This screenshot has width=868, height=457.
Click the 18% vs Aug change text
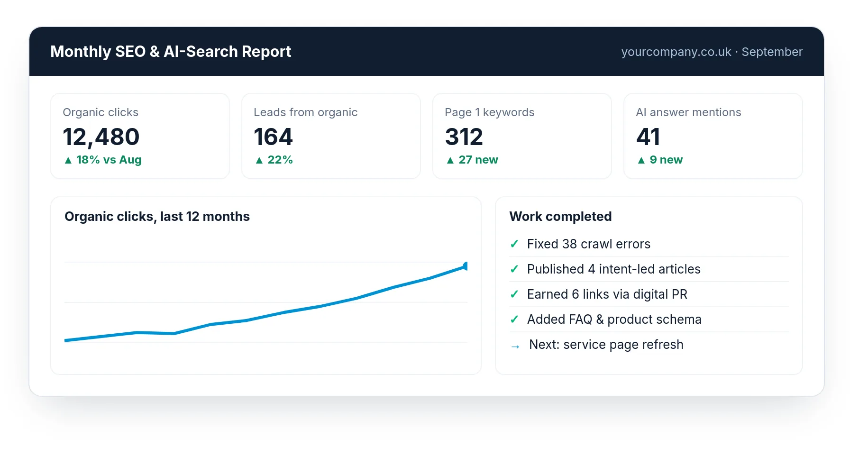pos(109,160)
